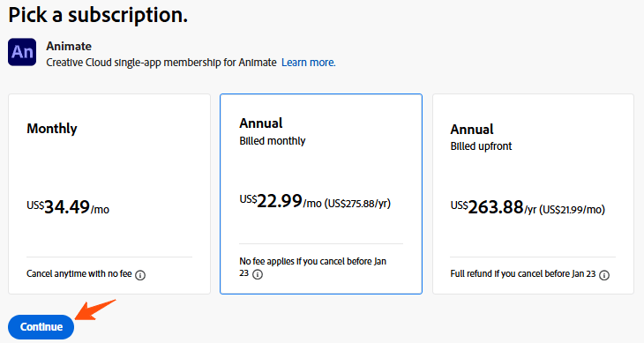Click the Animate product name
This screenshot has height=343, width=644.
point(69,47)
